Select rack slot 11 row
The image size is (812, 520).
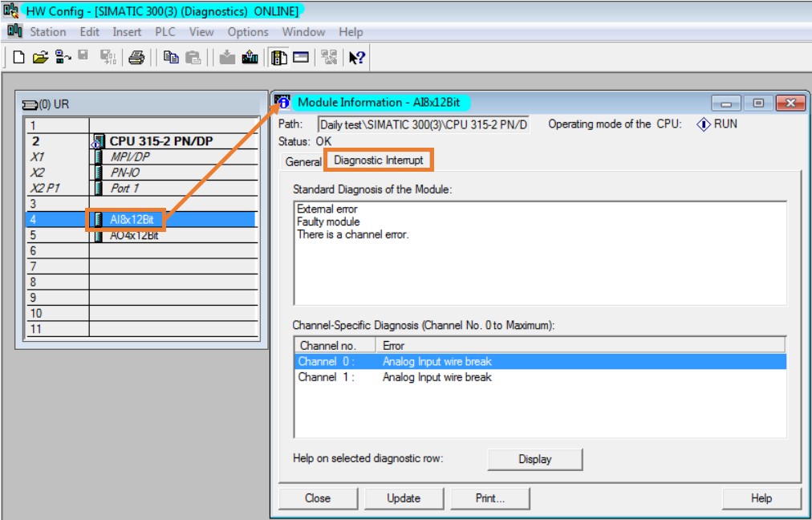click(x=142, y=328)
